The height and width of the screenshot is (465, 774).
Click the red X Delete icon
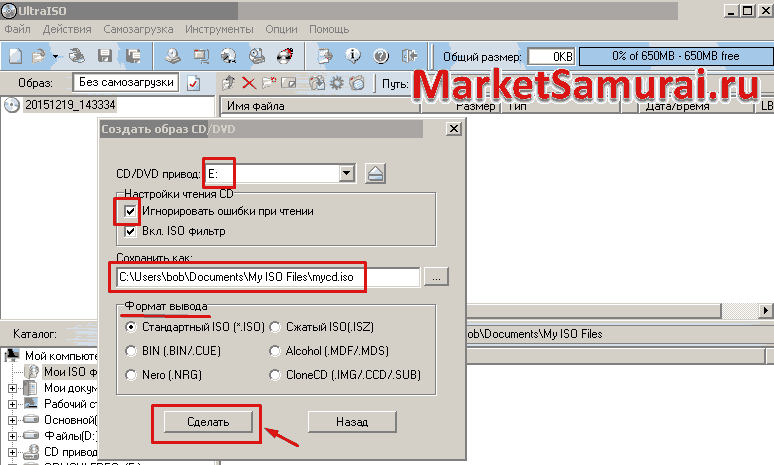coord(249,83)
